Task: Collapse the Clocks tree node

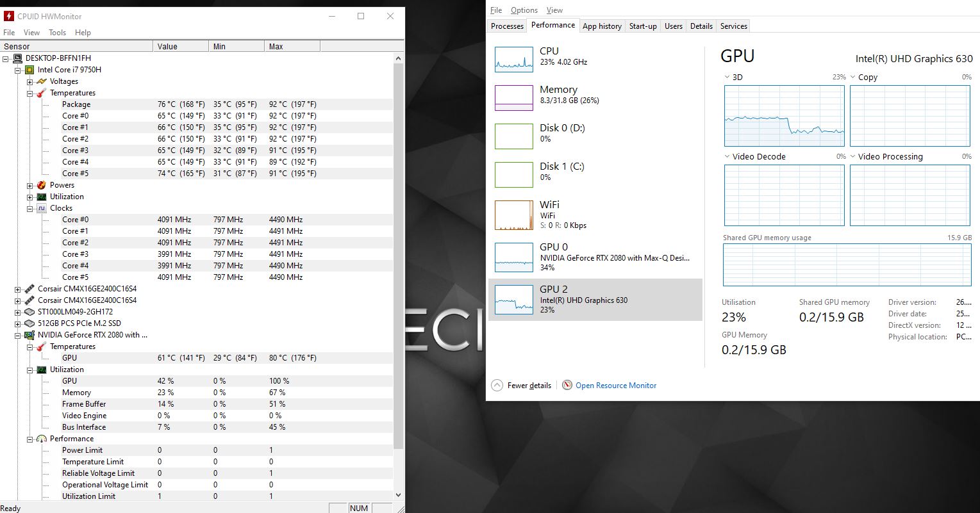Action: (30, 208)
